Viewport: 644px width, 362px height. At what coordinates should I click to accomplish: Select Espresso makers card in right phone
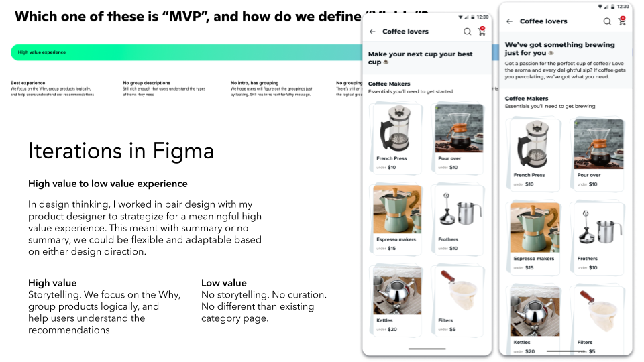534,238
